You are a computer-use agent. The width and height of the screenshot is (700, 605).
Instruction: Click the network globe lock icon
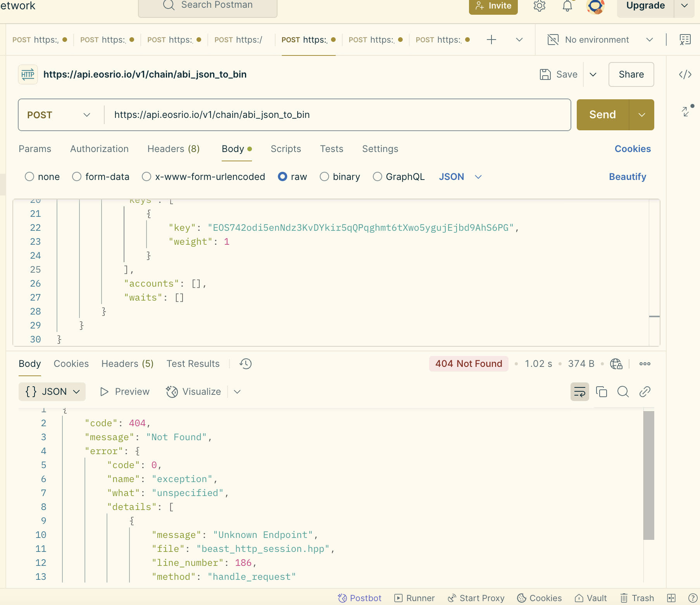point(616,364)
